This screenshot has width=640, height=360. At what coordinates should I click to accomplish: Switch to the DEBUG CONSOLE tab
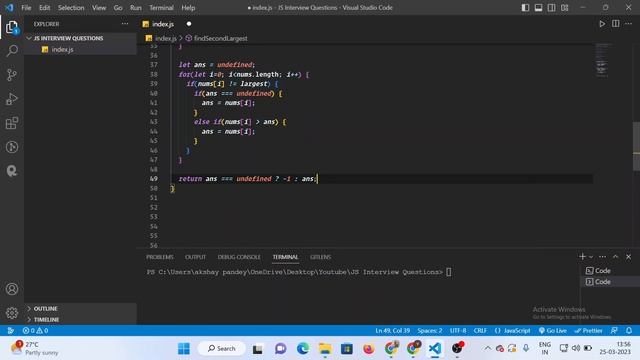[x=239, y=257]
